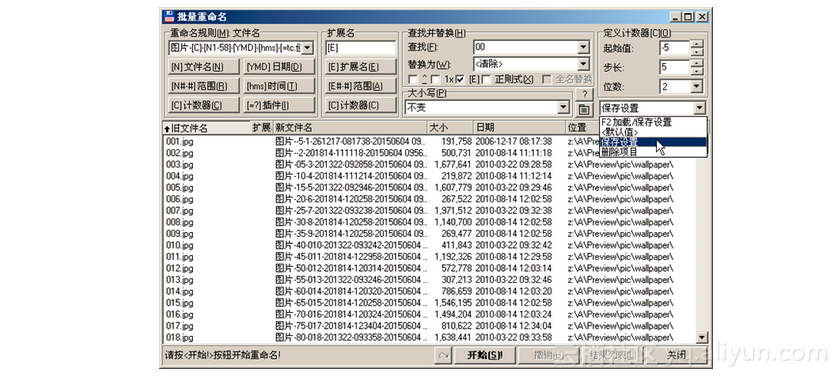Decrease 步长 with the down arrow
Screen dimensions: 839x378
[x=696, y=71]
